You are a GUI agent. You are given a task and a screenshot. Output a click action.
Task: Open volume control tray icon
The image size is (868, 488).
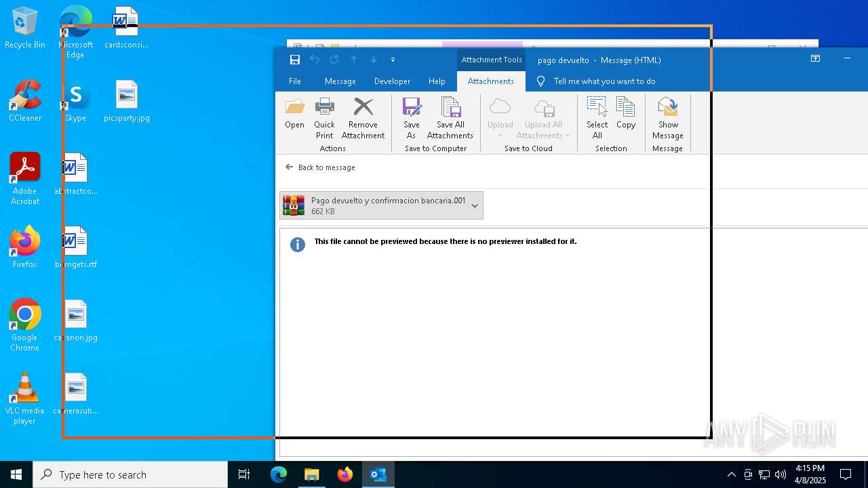pos(781,474)
